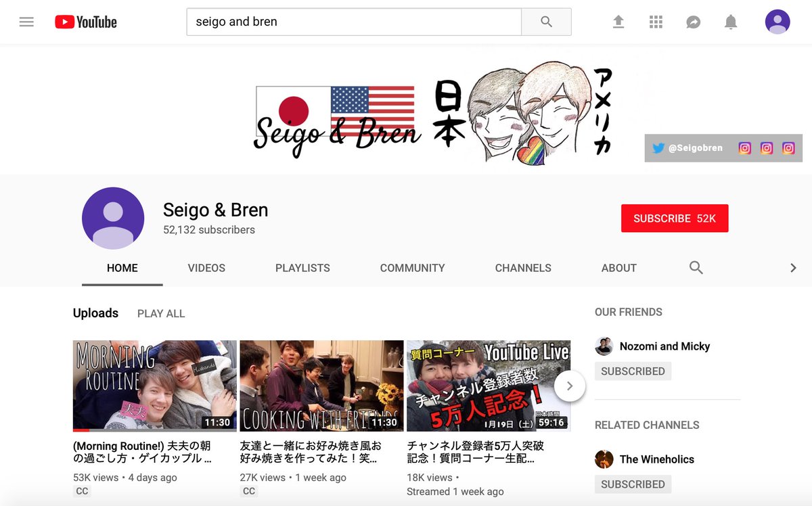
Task: Search within channel magnifier icon
Action: point(696,268)
